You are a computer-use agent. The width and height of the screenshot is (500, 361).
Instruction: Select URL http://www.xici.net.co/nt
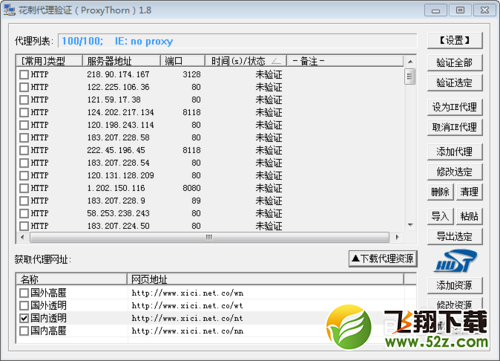pos(187,319)
